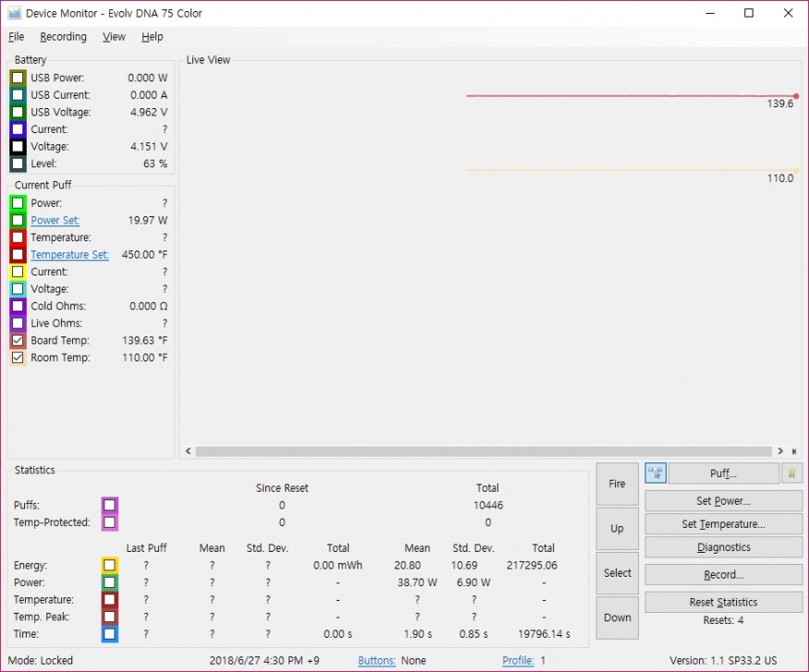Click the battery Level value 63 %

pyautogui.click(x=155, y=164)
